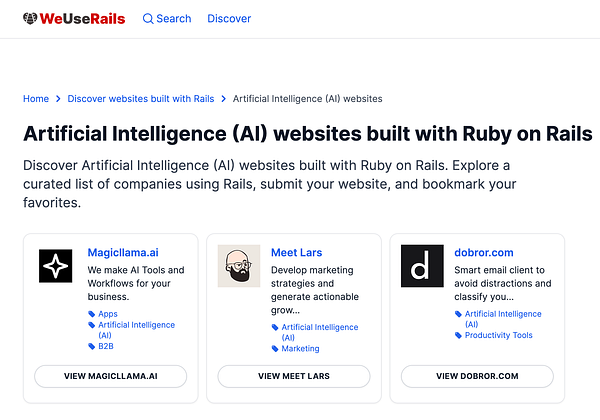
Task: Click the tag icon beside Apps
Action: coord(91,314)
